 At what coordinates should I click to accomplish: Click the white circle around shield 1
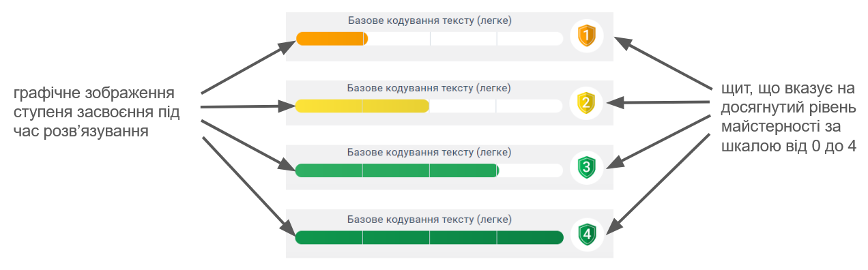point(587,36)
